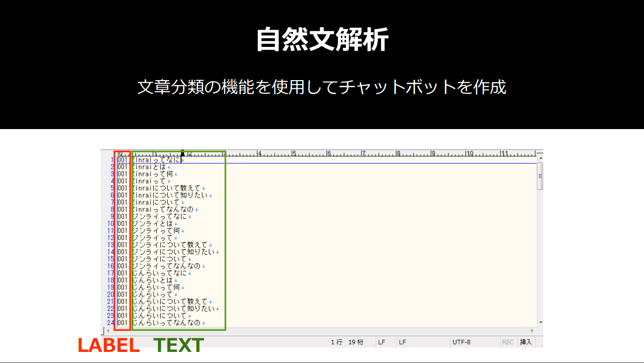Click the '1 行 19 桁' cursor position
Viewport: 644px width, 363px height.
(347, 342)
